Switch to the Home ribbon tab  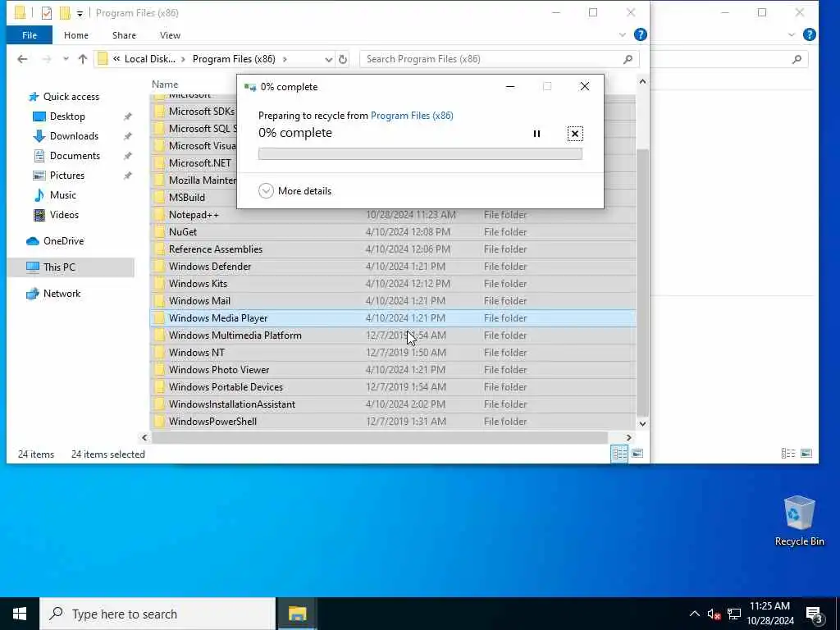click(76, 35)
